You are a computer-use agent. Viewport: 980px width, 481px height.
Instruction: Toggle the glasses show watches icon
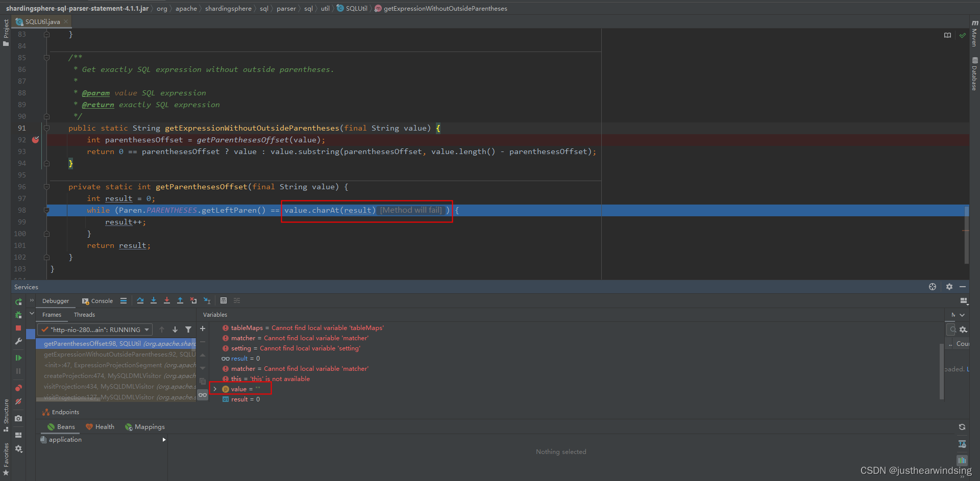click(203, 395)
